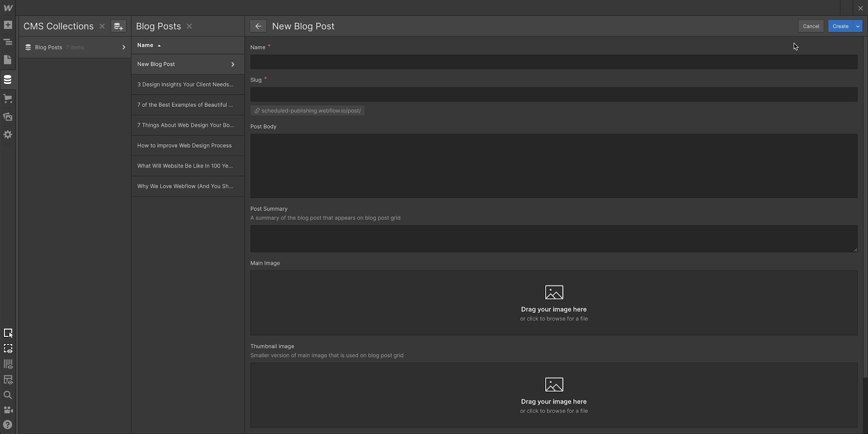The width and height of the screenshot is (868, 434).
Task: Expand Blog Posts collection chevron
Action: point(124,47)
